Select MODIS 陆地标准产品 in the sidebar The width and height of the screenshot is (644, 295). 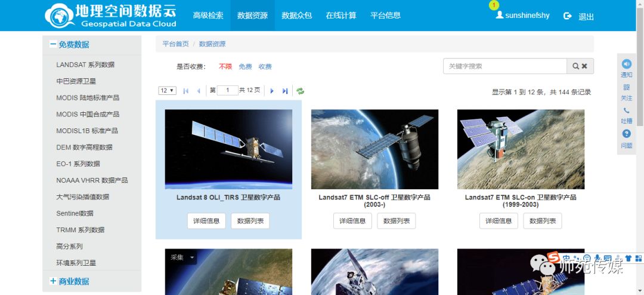(88, 97)
